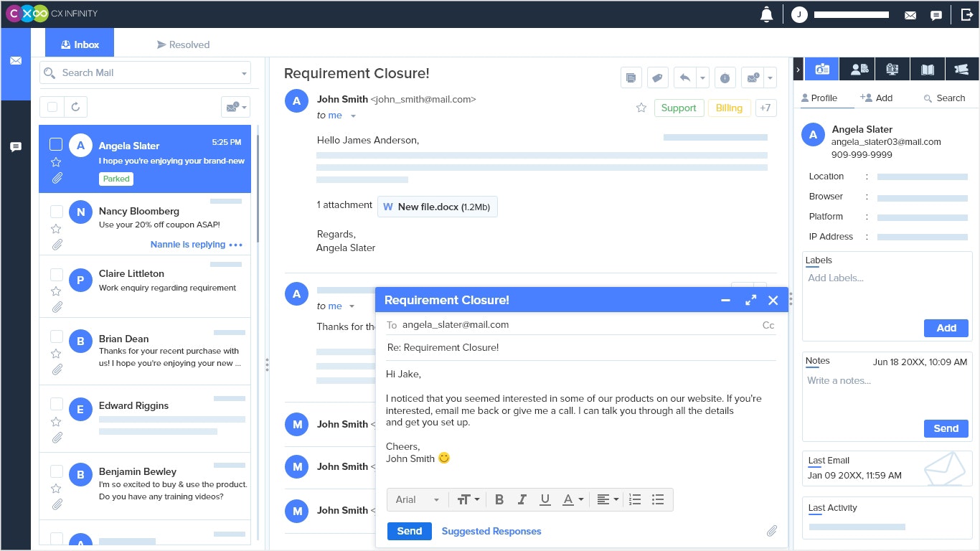Click the Send button under Notes
980x551 pixels.
coord(946,428)
